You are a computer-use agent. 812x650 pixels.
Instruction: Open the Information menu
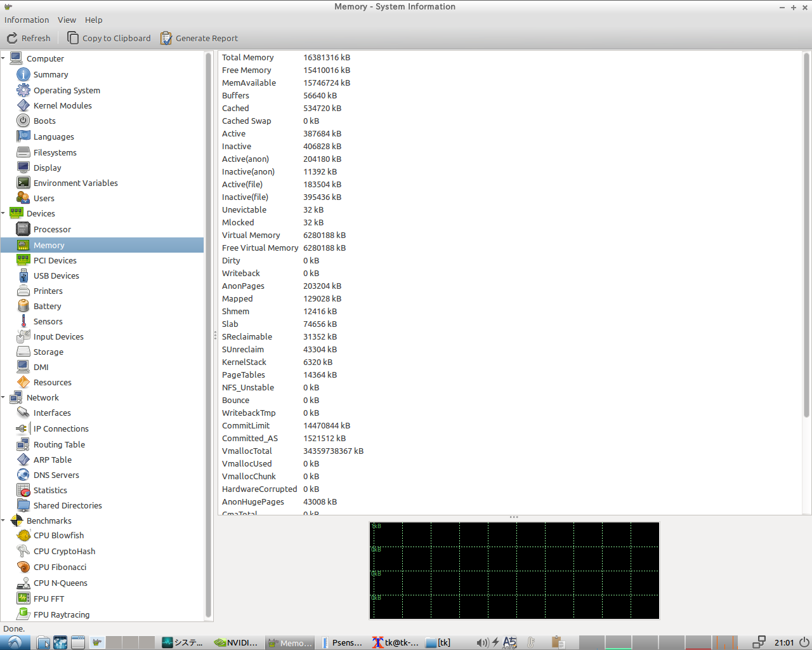27,20
